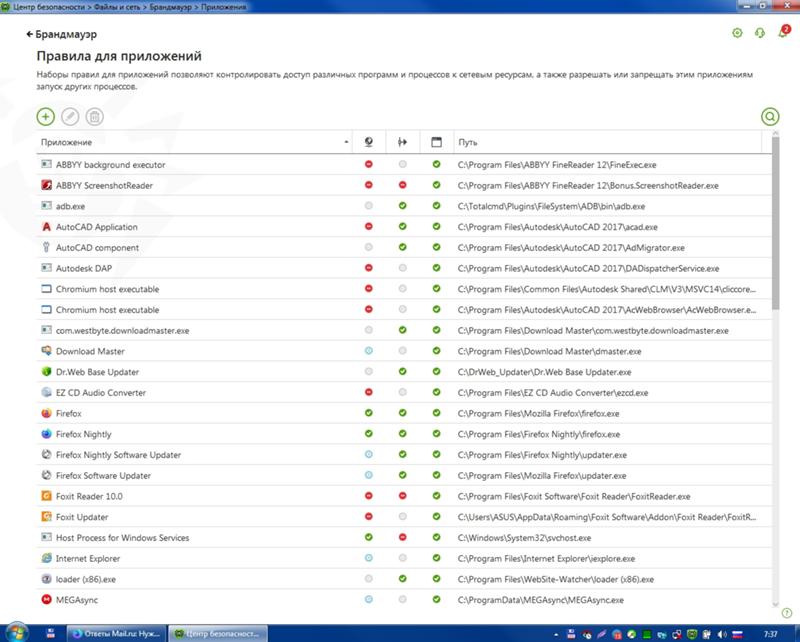
Task: Select ABBYY ScreenshotReader icon
Action: (46, 185)
